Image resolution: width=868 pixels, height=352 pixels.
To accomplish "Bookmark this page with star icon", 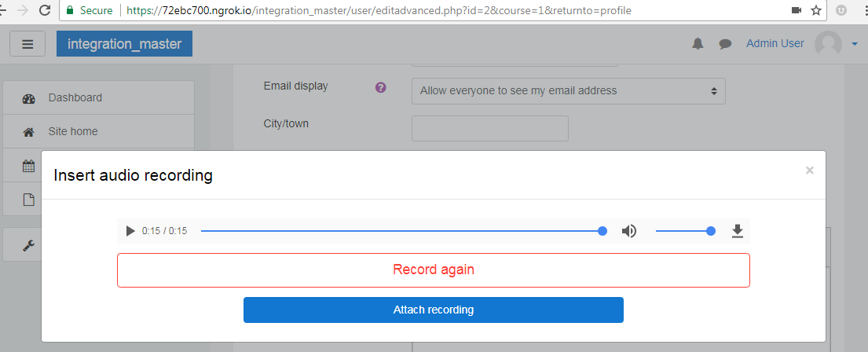I will point(815,10).
